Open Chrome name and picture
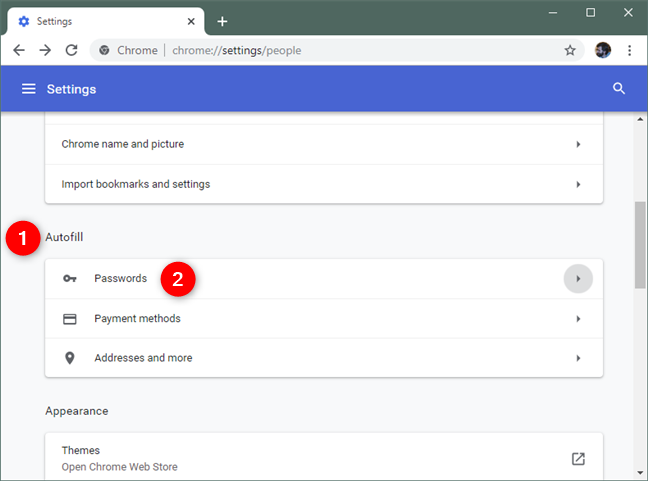Image resolution: width=648 pixels, height=481 pixels. coord(324,144)
